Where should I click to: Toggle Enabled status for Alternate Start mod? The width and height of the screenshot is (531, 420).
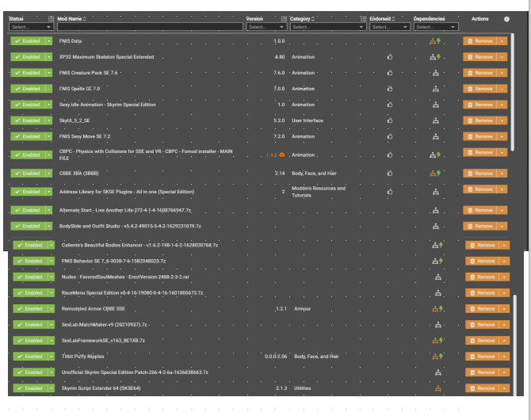pos(28,210)
